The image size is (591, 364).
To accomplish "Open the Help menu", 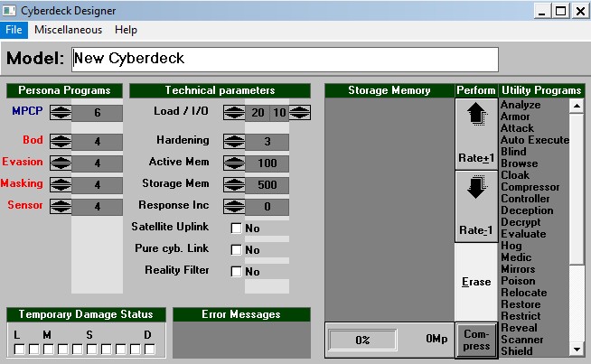I will 126,30.
